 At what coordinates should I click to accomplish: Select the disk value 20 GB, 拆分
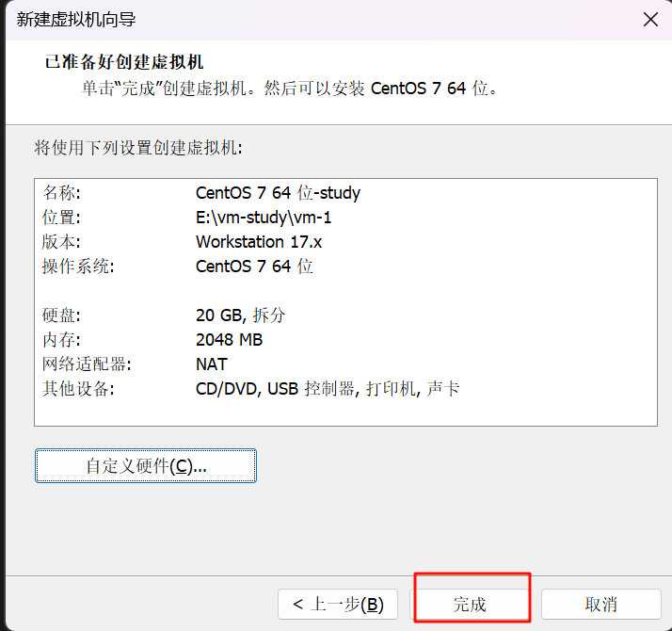point(240,315)
